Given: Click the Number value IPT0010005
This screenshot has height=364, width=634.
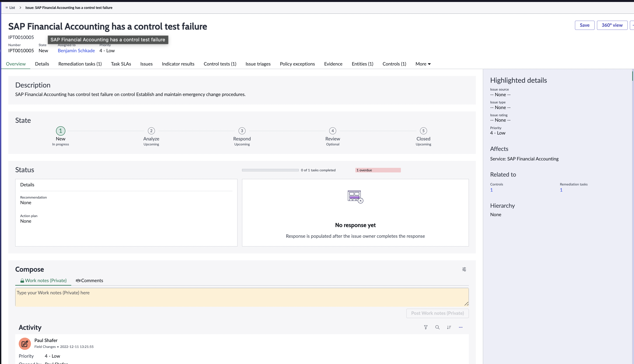Looking at the screenshot, I should click(21, 51).
